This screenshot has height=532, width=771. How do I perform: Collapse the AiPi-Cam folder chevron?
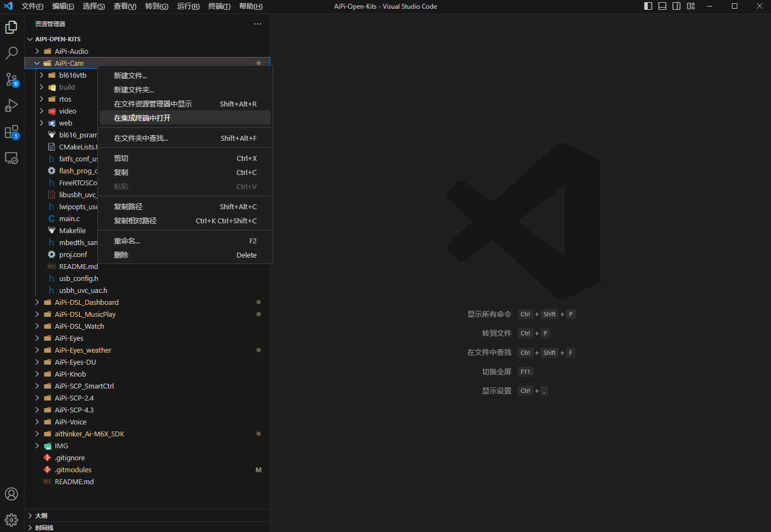pyautogui.click(x=37, y=63)
